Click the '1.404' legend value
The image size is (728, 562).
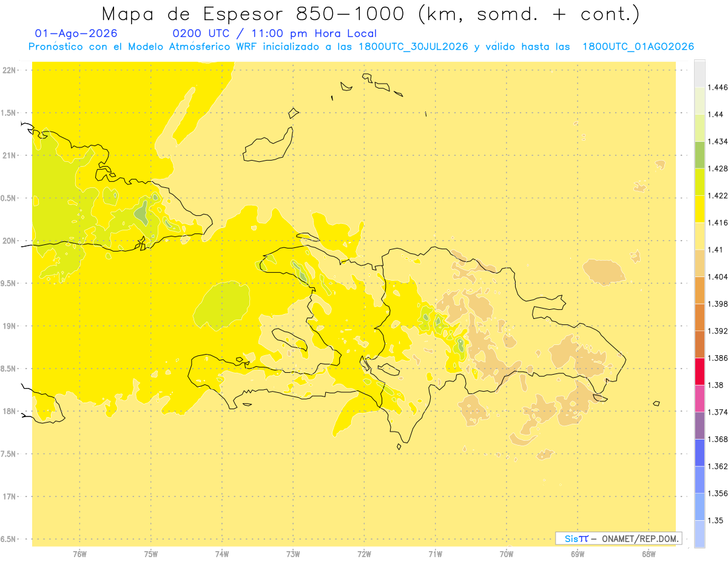tap(717, 276)
